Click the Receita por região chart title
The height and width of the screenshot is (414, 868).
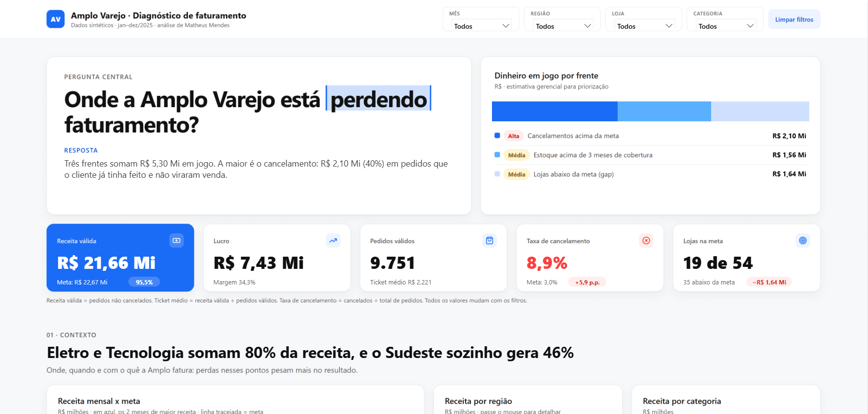coord(478,401)
